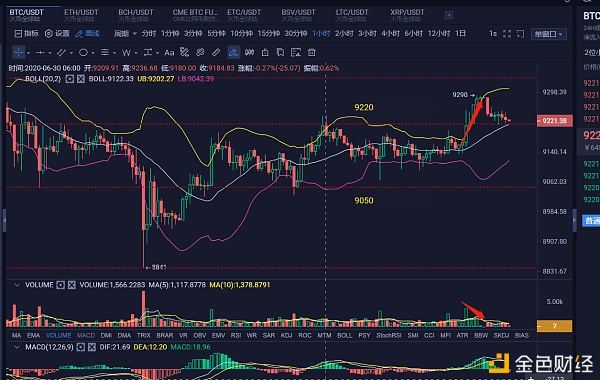Open the 周期 period dropdown
This screenshot has width=600, height=380.
click(125, 34)
